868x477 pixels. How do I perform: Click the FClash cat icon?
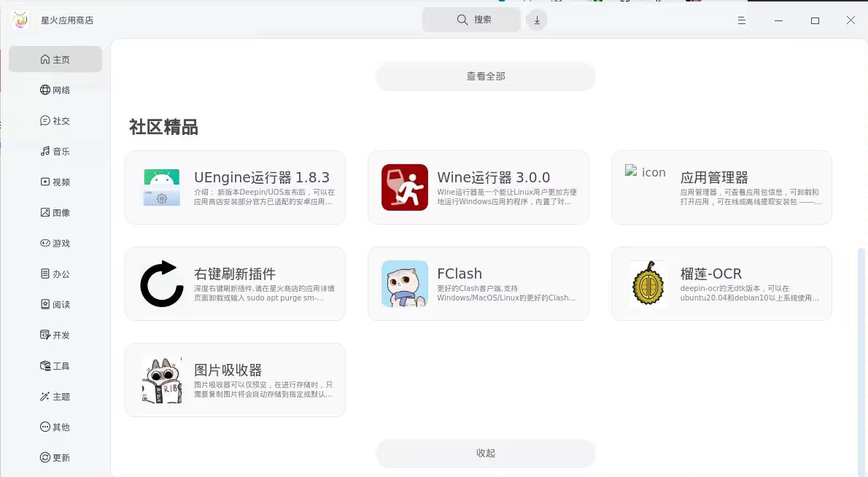pyautogui.click(x=405, y=283)
